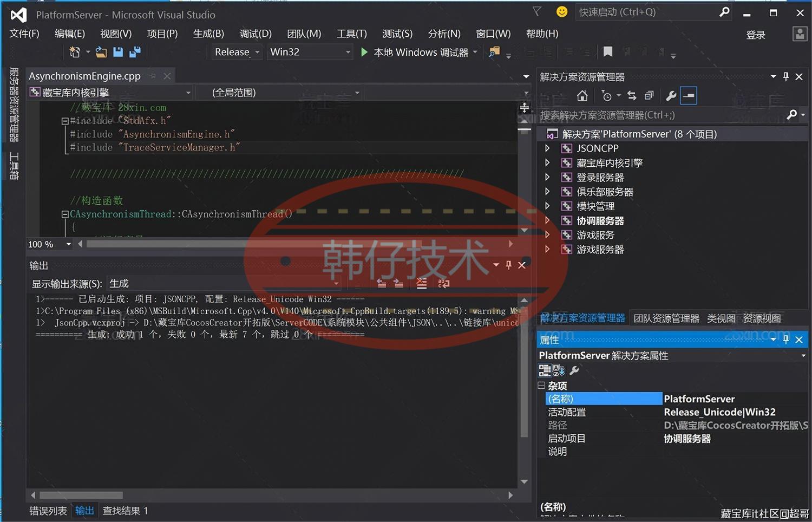Click Home icon in Solution Explorer toolbar
The height and width of the screenshot is (522, 812).
[x=582, y=96]
